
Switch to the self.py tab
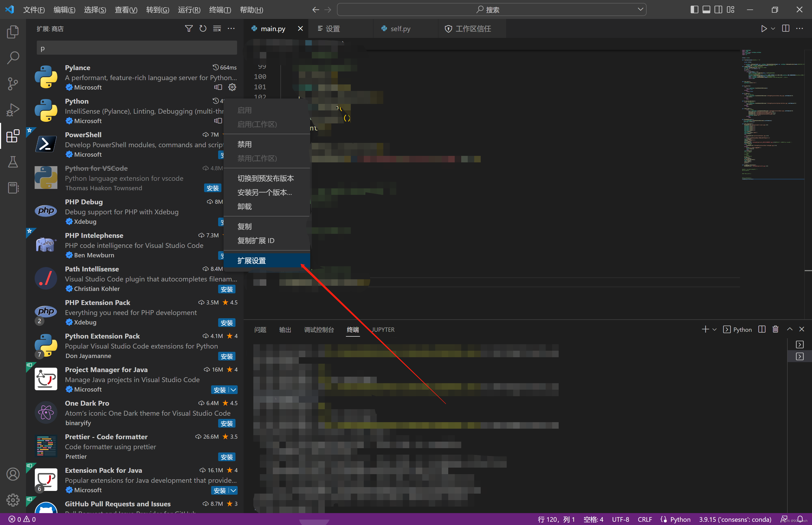pos(400,29)
